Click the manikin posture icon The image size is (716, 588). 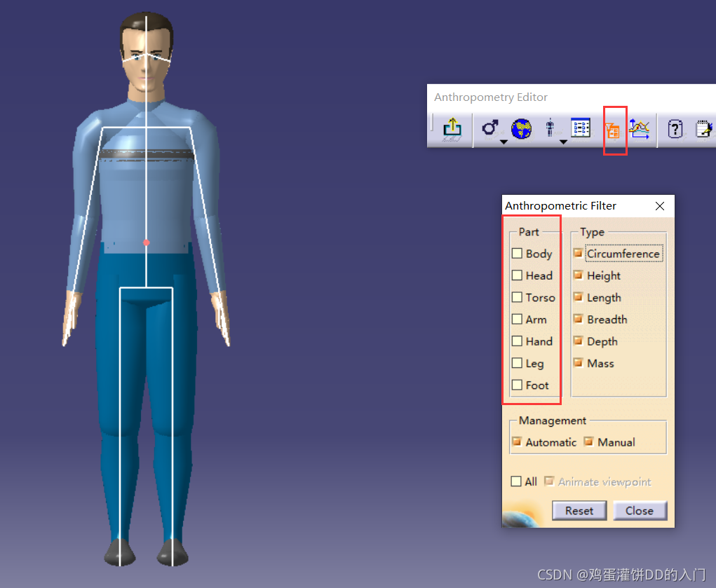[x=550, y=128]
